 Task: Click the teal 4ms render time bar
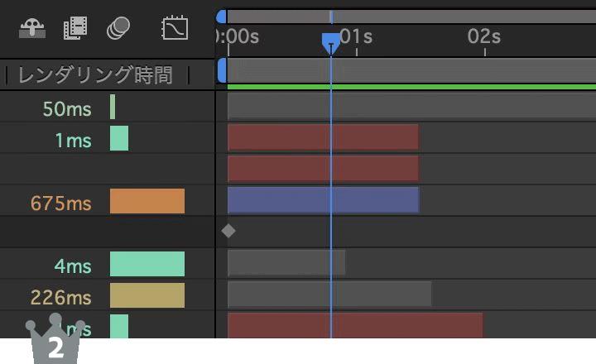point(147,264)
